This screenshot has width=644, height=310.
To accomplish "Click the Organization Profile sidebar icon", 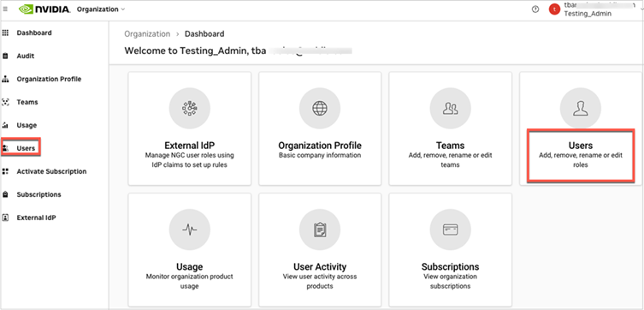I will 6,80.
